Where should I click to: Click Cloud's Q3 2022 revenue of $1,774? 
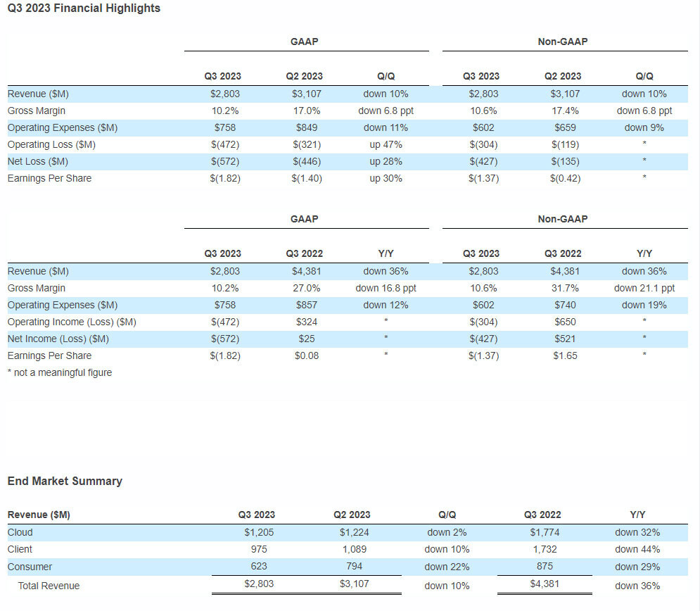(544, 532)
